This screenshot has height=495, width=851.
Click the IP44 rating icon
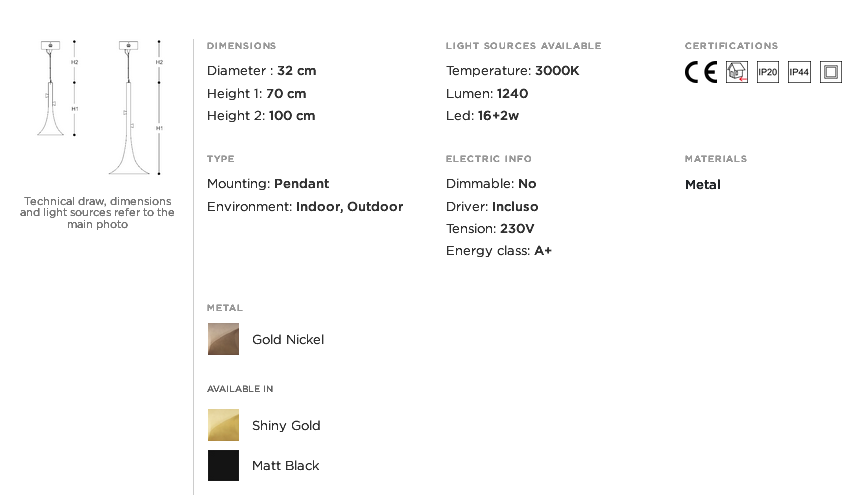(x=799, y=72)
